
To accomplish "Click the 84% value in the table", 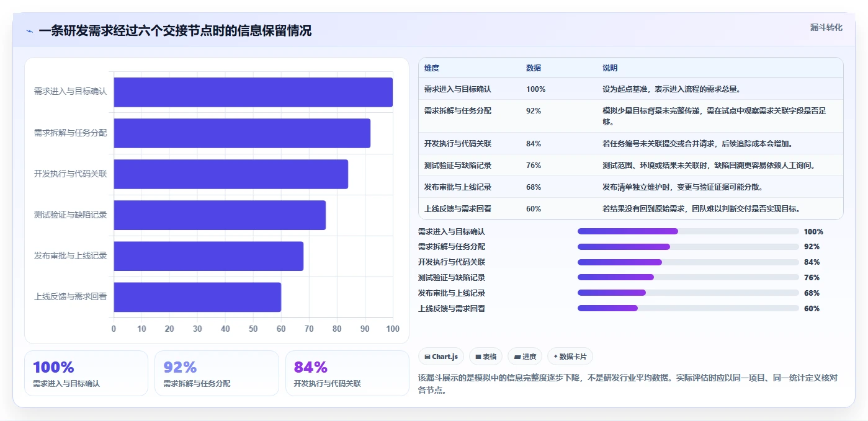I will (534, 144).
